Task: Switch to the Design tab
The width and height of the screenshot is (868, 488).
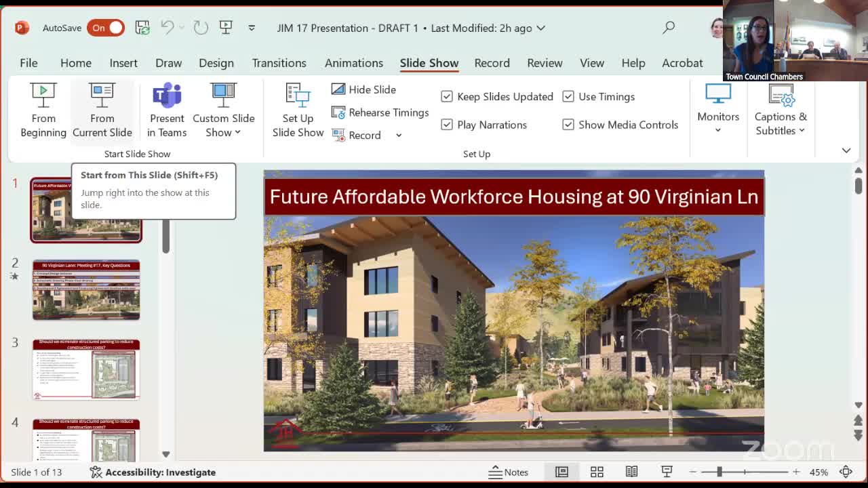Action: (x=216, y=63)
